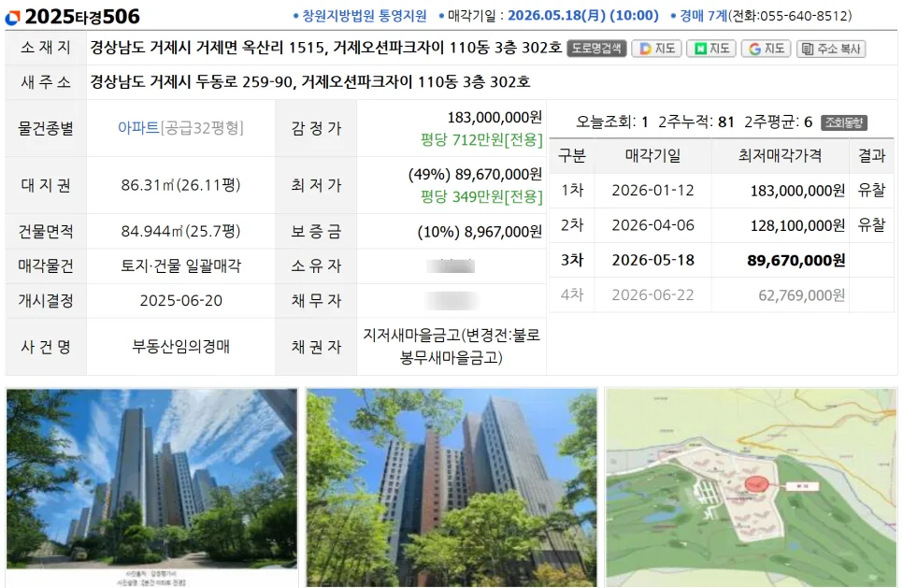Click the 평당 349만원[전용] text
903x588 pixels.
tap(481, 197)
